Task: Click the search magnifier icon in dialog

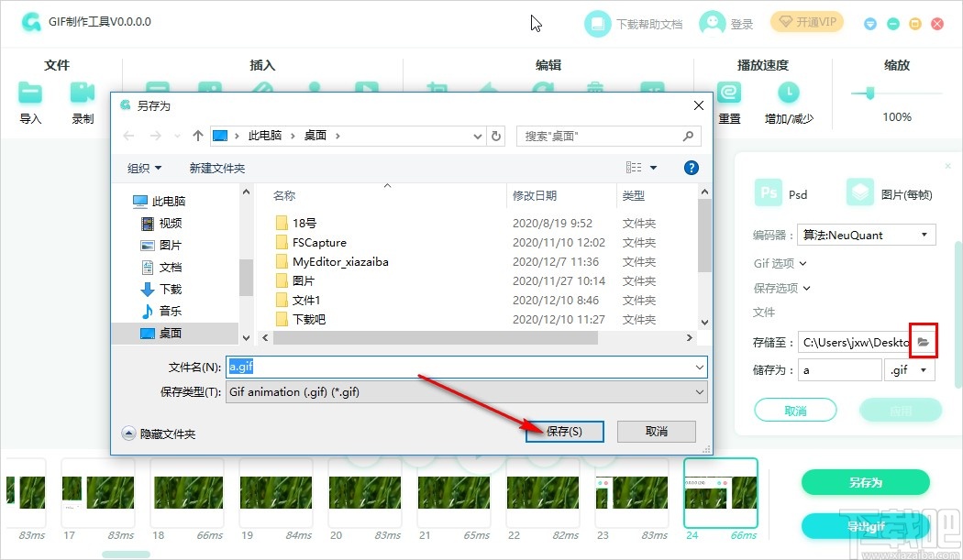Action: [688, 136]
